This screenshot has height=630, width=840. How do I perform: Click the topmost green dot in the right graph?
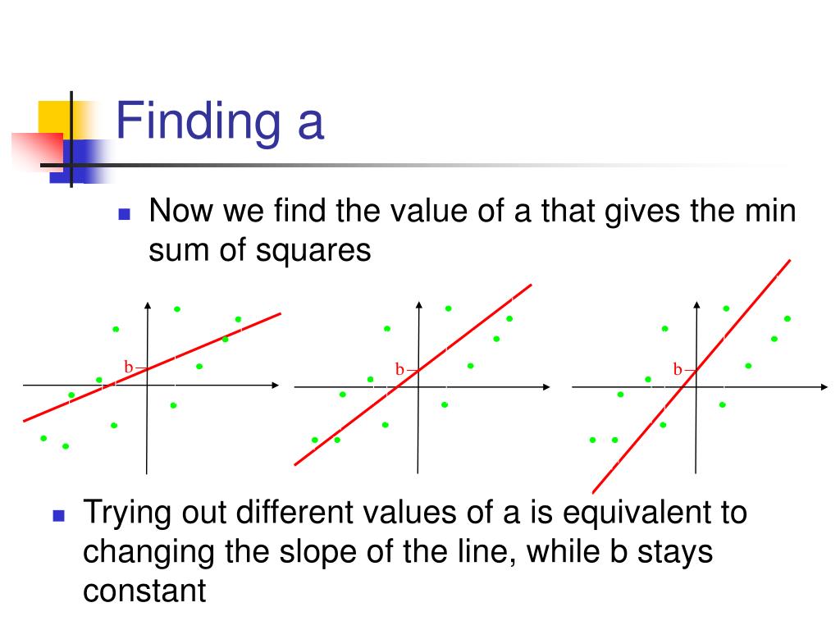pyautogui.click(x=726, y=308)
